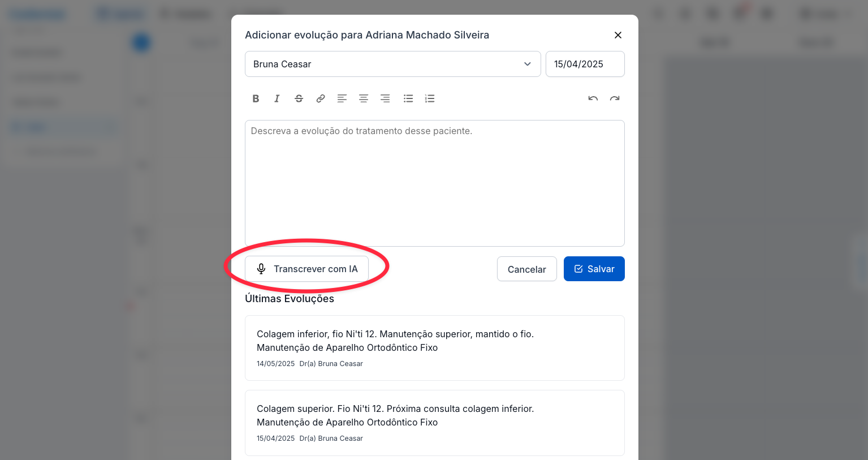Center-align the text
Screen dimensions: 868x460
click(x=364, y=98)
